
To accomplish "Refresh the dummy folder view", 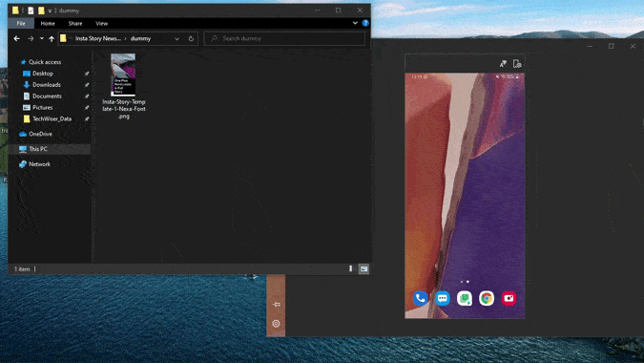I will point(191,38).
